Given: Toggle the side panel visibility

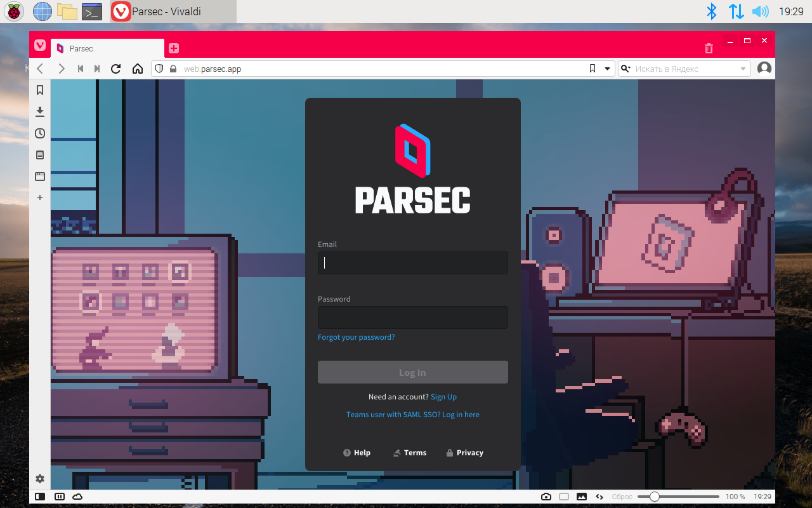Looking at the screenshot, I should click(40, 497).
